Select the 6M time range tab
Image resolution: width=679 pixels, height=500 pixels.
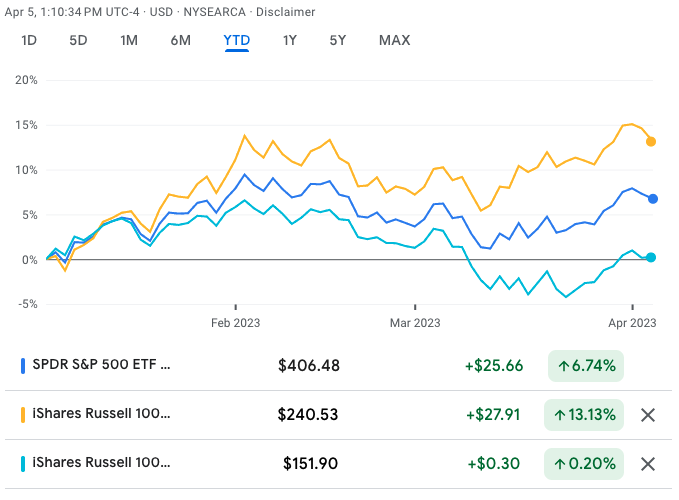pos(181,41)
